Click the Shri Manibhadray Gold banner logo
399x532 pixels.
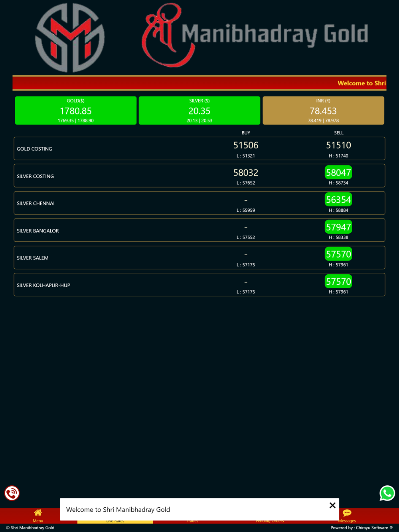point(255,35)
